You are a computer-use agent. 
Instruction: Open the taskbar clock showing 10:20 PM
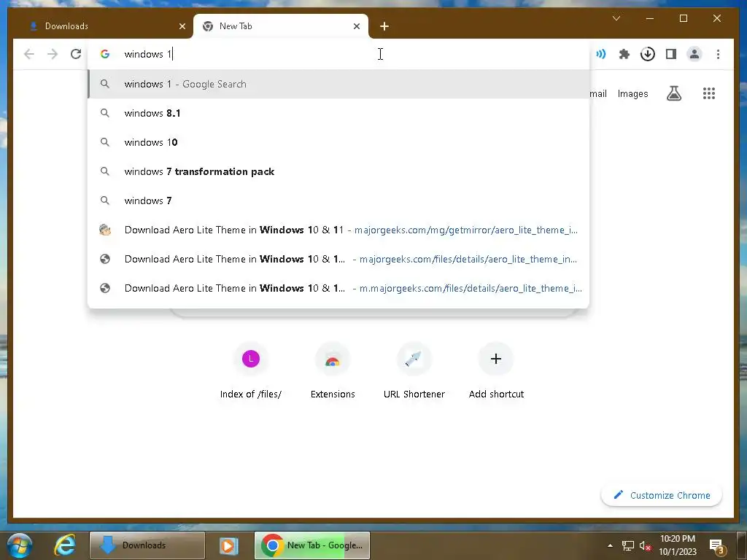coord(678,545)
